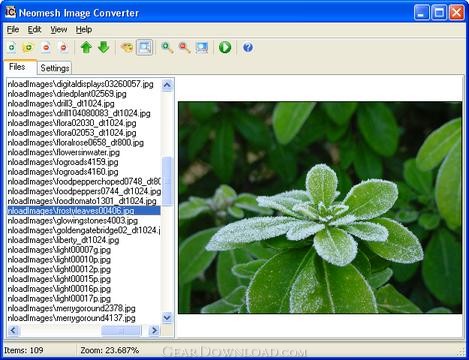Minimize the Neomesh Image Converter window
The height and width of the screenshot is (360, 469).
422,13
